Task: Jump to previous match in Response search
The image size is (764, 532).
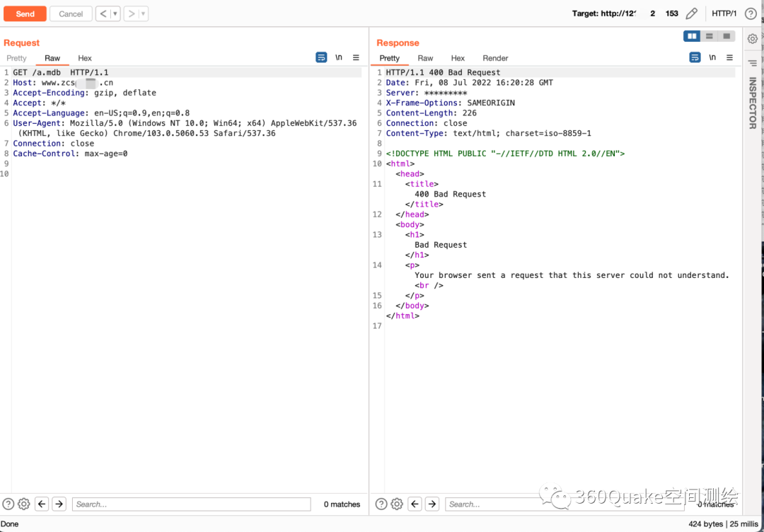Action: [x=415, y=504]
